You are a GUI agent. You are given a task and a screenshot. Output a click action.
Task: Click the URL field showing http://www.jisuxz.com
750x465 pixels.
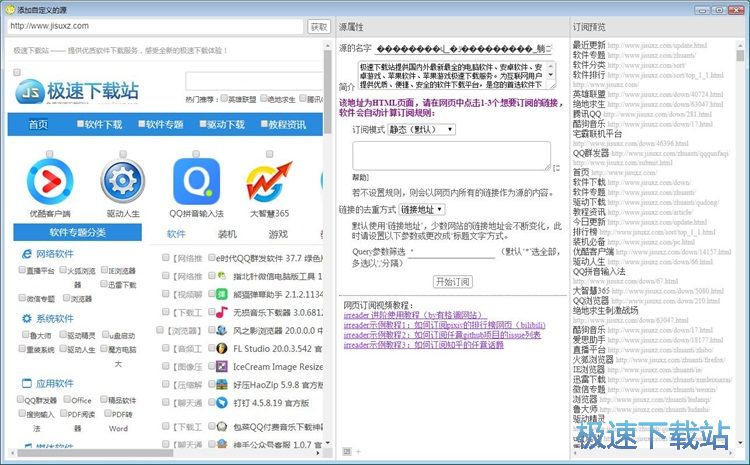click(155, 26)
